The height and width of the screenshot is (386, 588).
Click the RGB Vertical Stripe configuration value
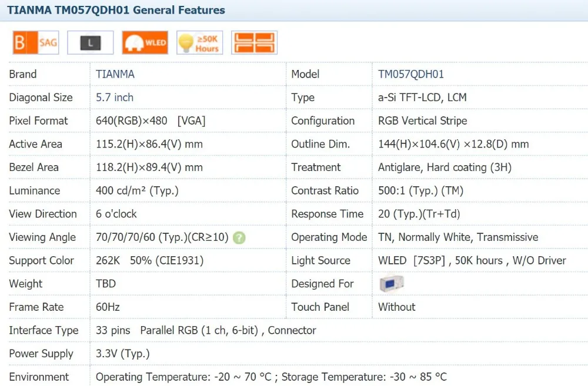(423, 120)
